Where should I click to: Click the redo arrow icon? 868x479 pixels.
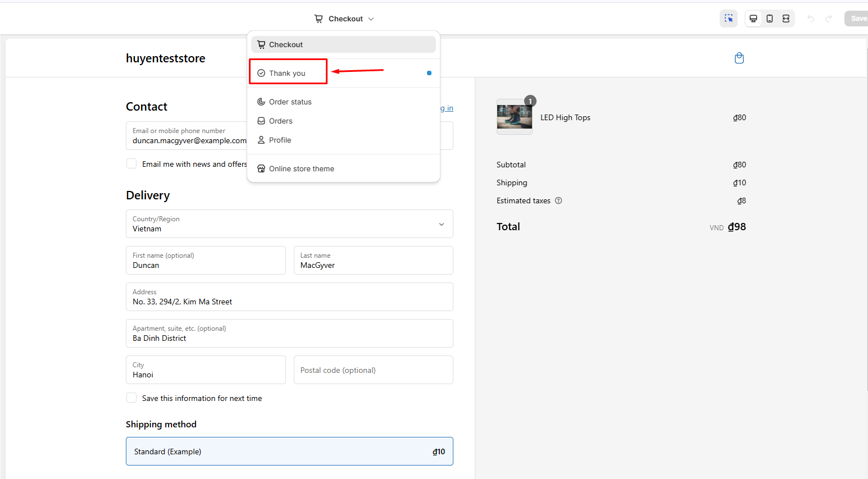click(x=829, y=19)
